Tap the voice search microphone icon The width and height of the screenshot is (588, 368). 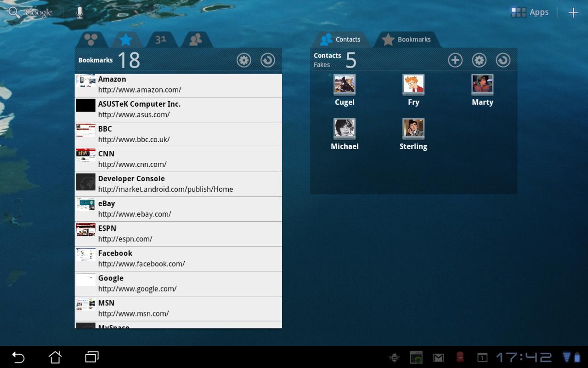pyautogui.click(x=79, y=12)
